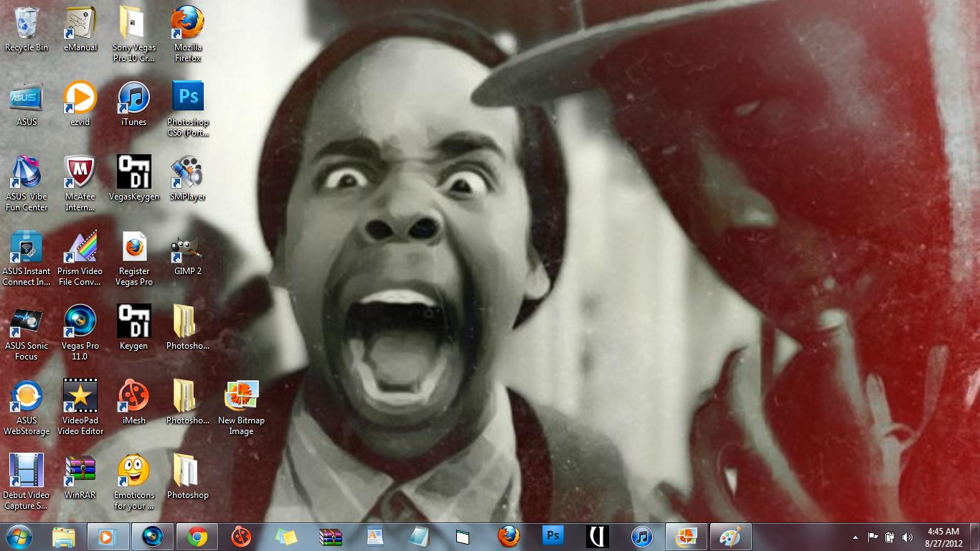Select the desktop icon labeled just Keygen

(134, 328)
